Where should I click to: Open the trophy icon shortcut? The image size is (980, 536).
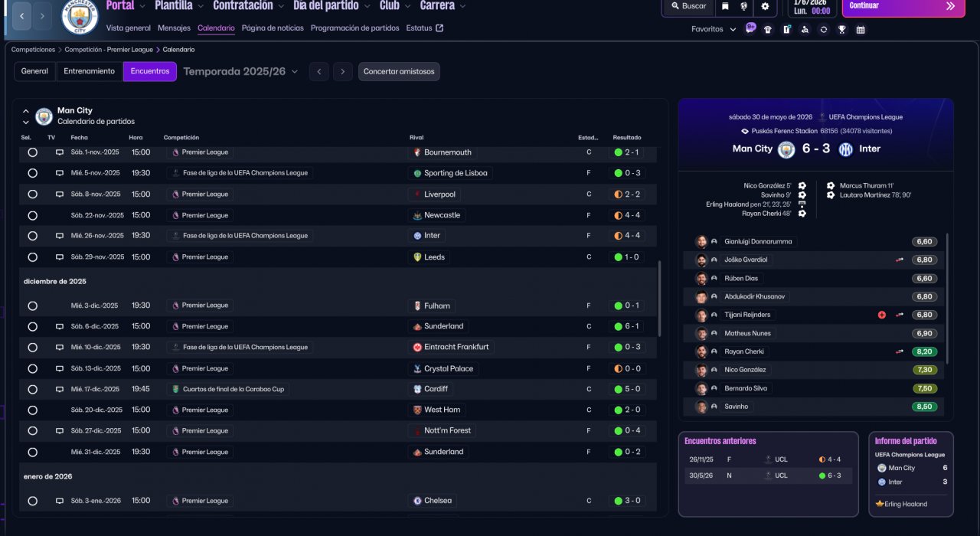click(842, 30)
